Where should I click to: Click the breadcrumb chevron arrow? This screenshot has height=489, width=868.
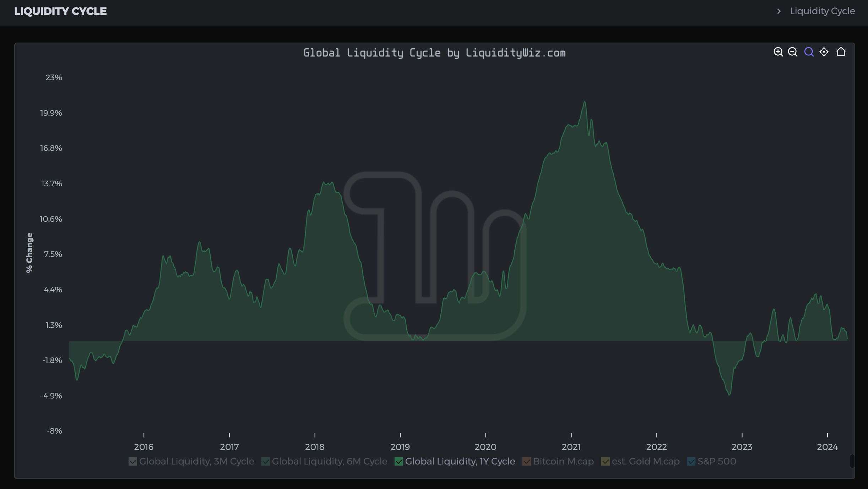(779, 11)
